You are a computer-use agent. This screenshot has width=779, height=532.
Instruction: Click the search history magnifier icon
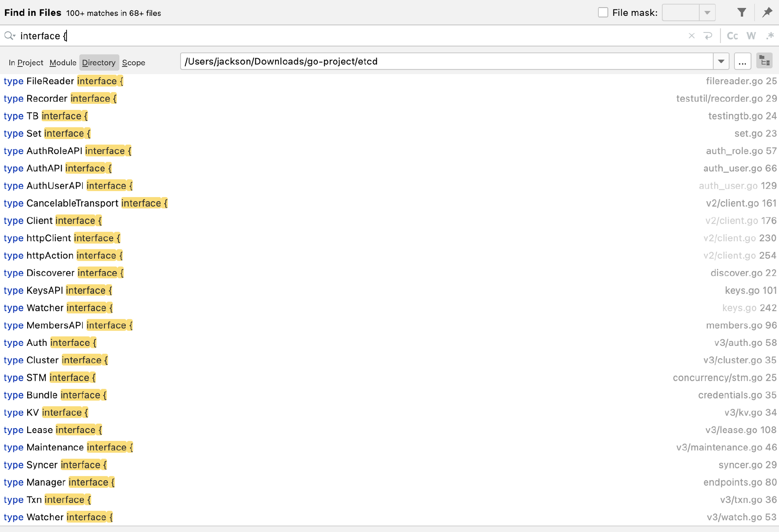tap(9, 36)
